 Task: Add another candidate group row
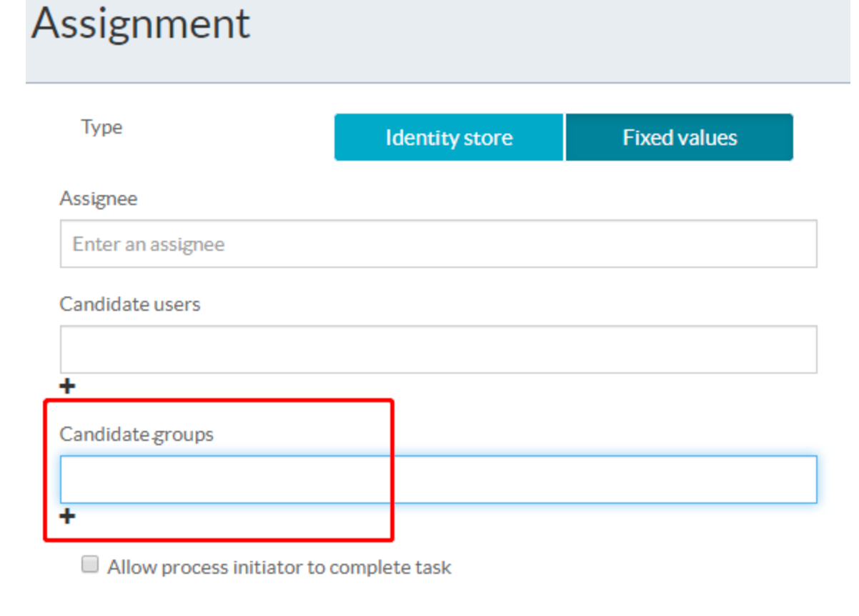67,517
